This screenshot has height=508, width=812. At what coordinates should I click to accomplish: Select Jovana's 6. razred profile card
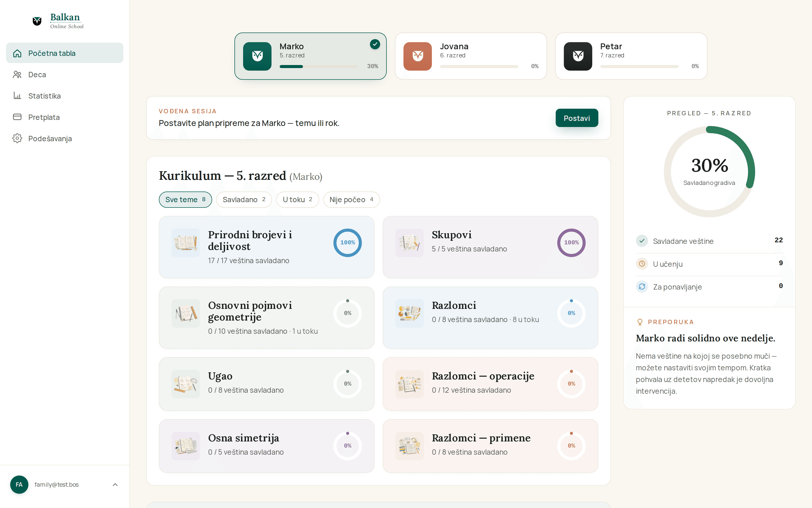(x=471, y=56)
